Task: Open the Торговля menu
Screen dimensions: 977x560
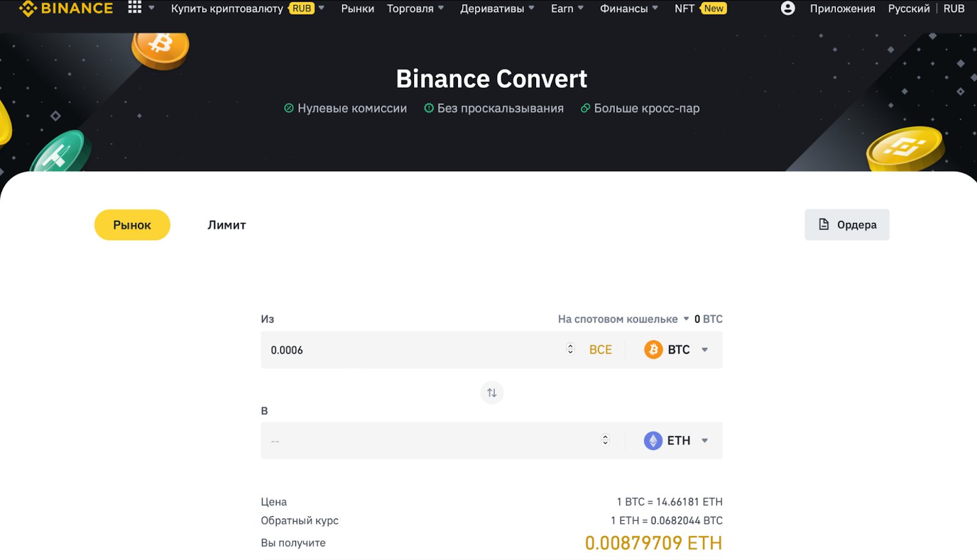Action: point(411,8)
